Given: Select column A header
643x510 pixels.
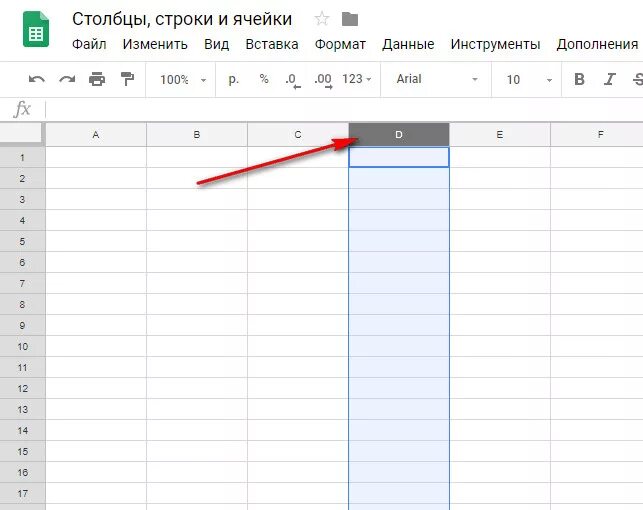Looking at the screenshot, I should [x=96, y=134].
